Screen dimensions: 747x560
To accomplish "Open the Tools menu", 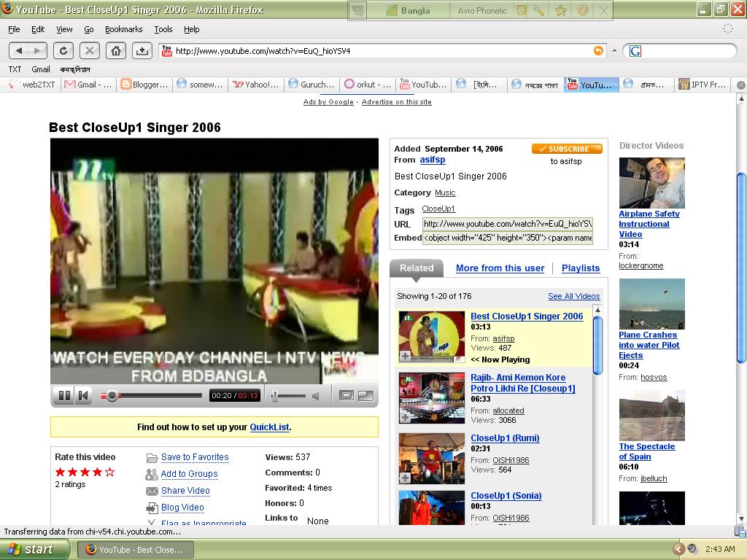I will (x=163, y=29).
